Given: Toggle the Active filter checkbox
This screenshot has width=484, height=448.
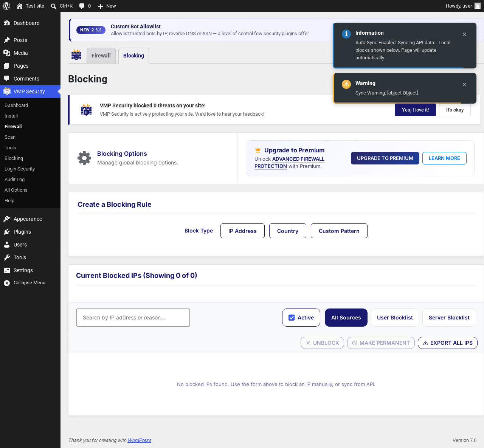Looking at the screenshot, I should [x=292, y=318].
